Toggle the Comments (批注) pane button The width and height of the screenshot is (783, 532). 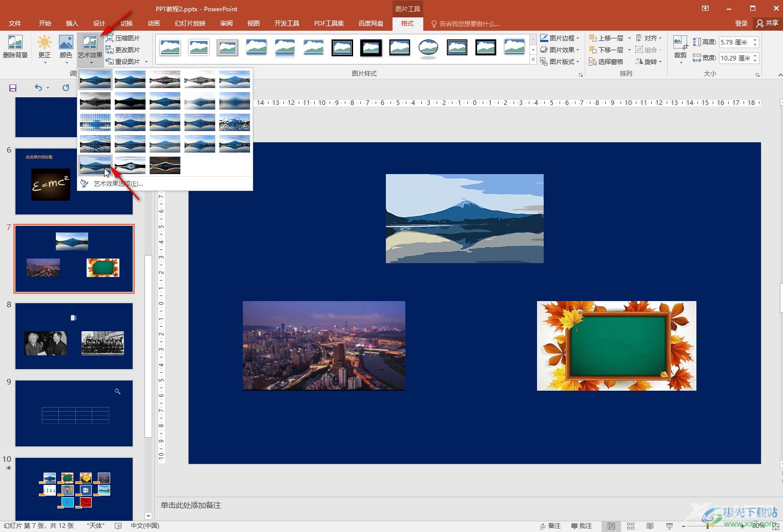pos(582,526)
